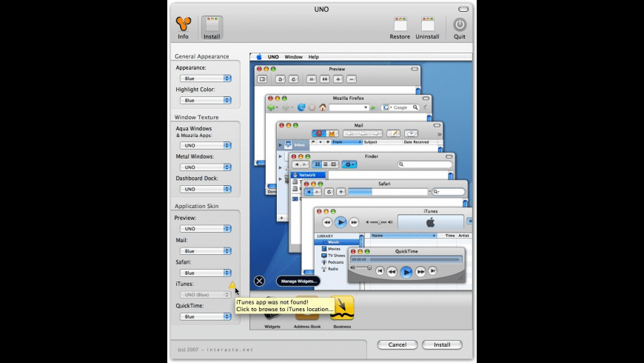Click QuickTime skip to start button
Screen dimensions: 644x363
point(380,270)
